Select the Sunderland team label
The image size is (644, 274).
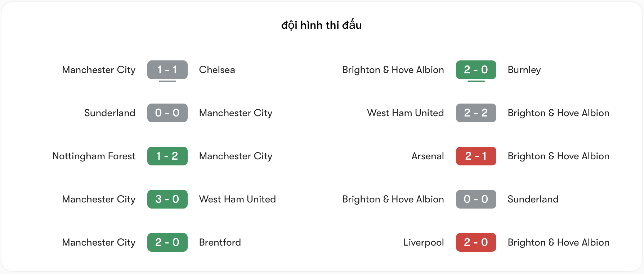(109, 113)
